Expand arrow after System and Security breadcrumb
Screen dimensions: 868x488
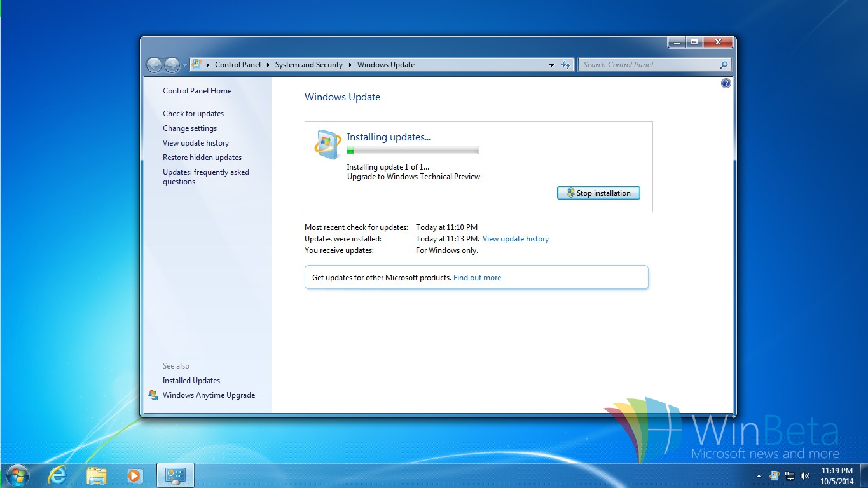pyautogui.click(x=350, y=65)
